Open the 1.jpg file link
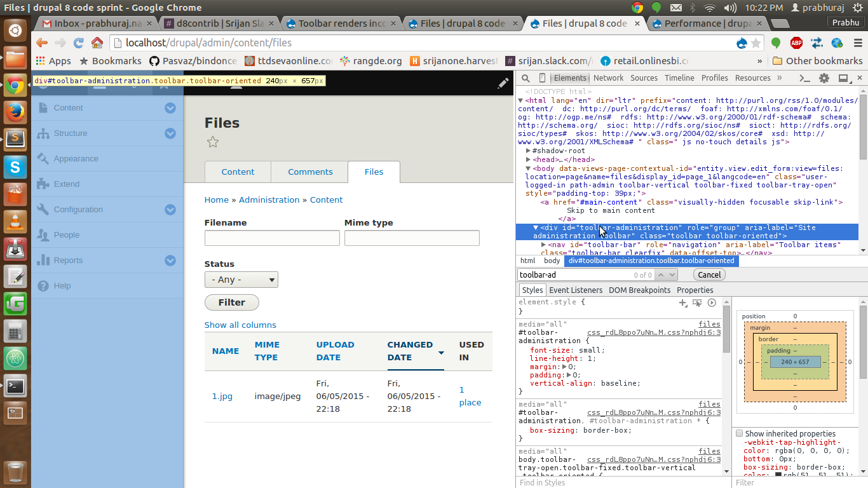Viewport: 868px width, 488px height. (222, 396)
